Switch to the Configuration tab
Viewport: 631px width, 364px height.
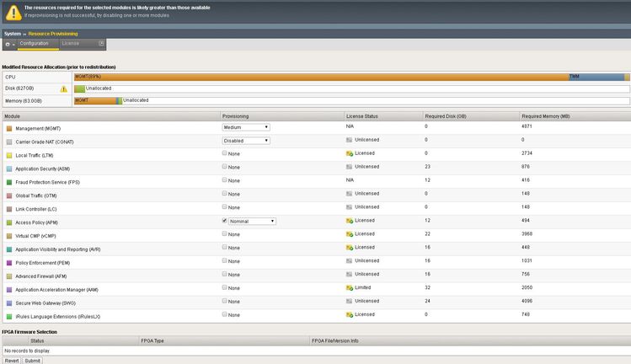34,43
